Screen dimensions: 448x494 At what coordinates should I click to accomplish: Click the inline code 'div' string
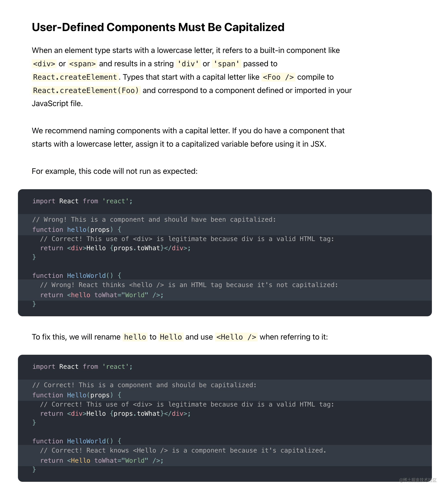click(x=188, y=64)
